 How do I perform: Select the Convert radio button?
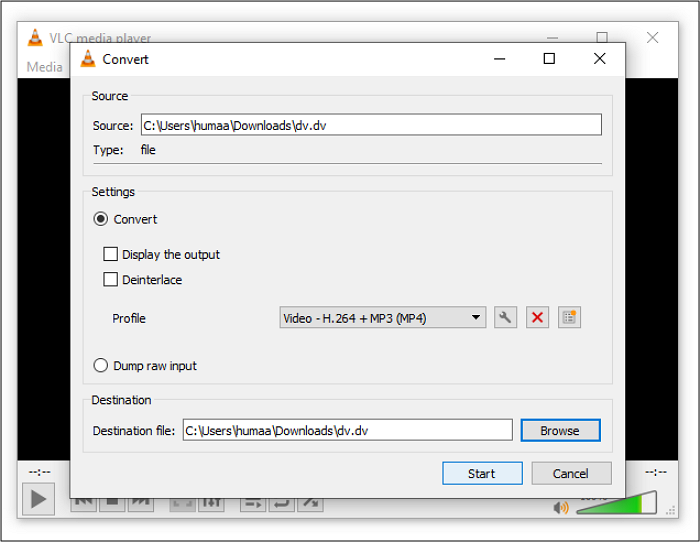(x=101, y=219)
